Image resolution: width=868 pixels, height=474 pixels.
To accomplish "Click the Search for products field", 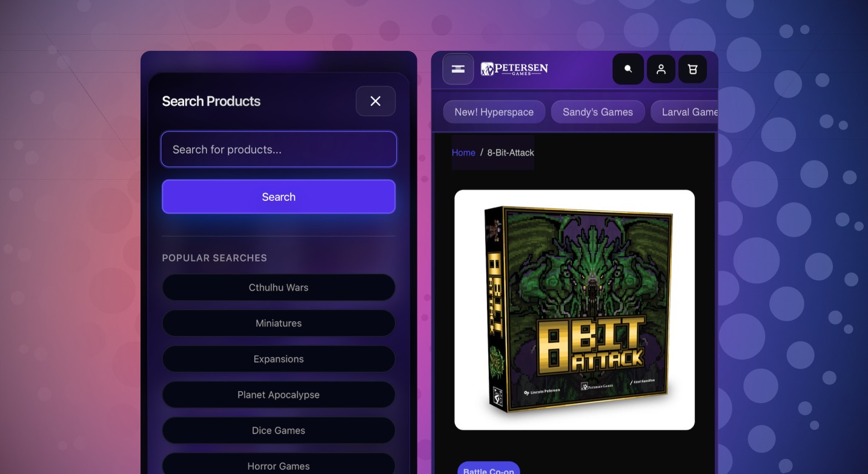I will pos(279,150).
